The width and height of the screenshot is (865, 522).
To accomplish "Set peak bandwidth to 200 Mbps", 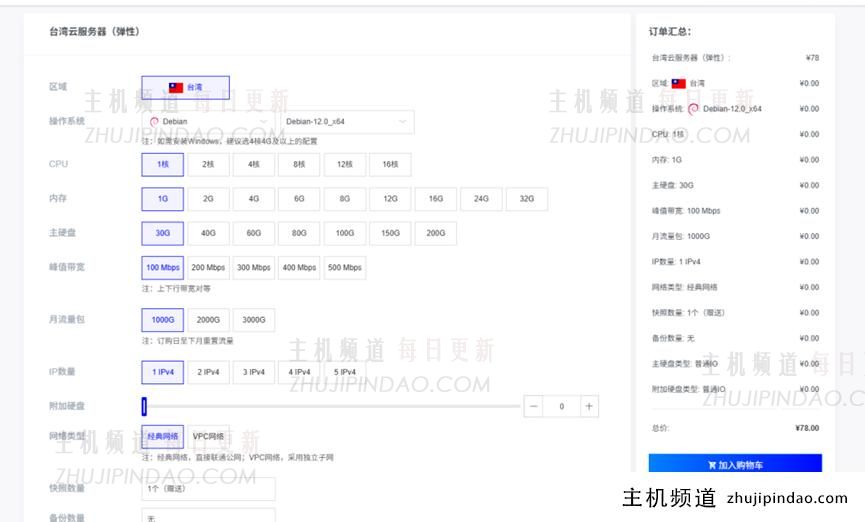I will point(208,268).
